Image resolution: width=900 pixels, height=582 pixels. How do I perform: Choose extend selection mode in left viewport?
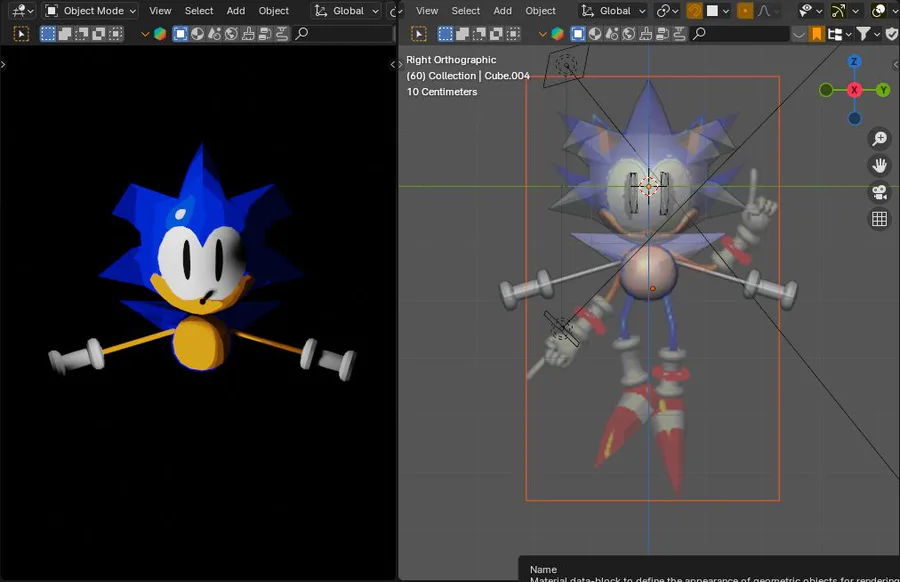point(65,34)
